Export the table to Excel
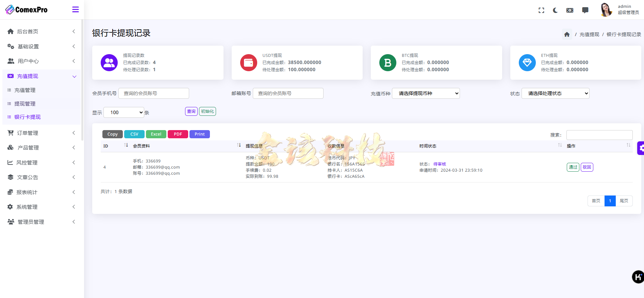The width and height of the screenshot is (644, 298). point(156,134)
